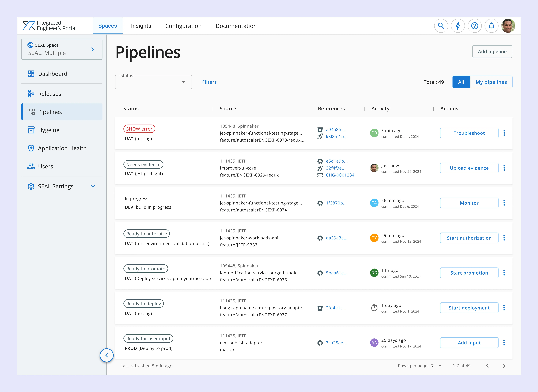This screenshot has width=538, height=392.
Task: Switch to the Spaces tab
Action: [x=108, y=26]
